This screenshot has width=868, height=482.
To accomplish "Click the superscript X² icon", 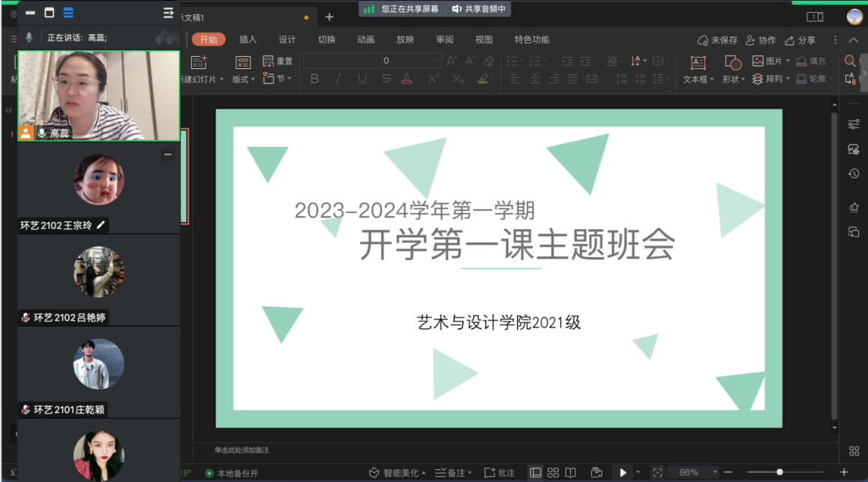I will click(x=433, y=79).
